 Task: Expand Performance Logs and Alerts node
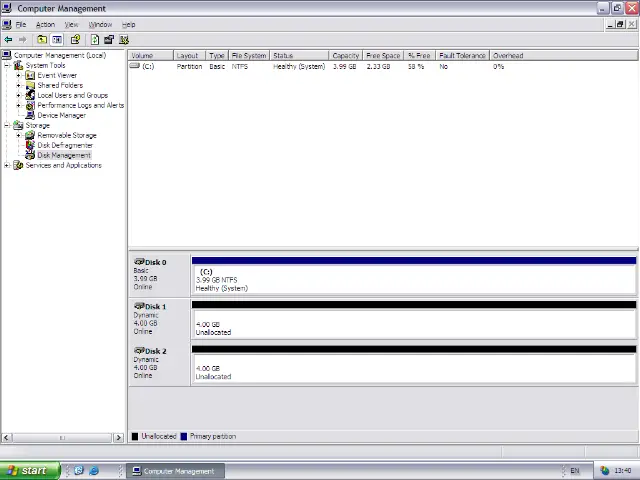pyautogui.click(x=18, y=105)
